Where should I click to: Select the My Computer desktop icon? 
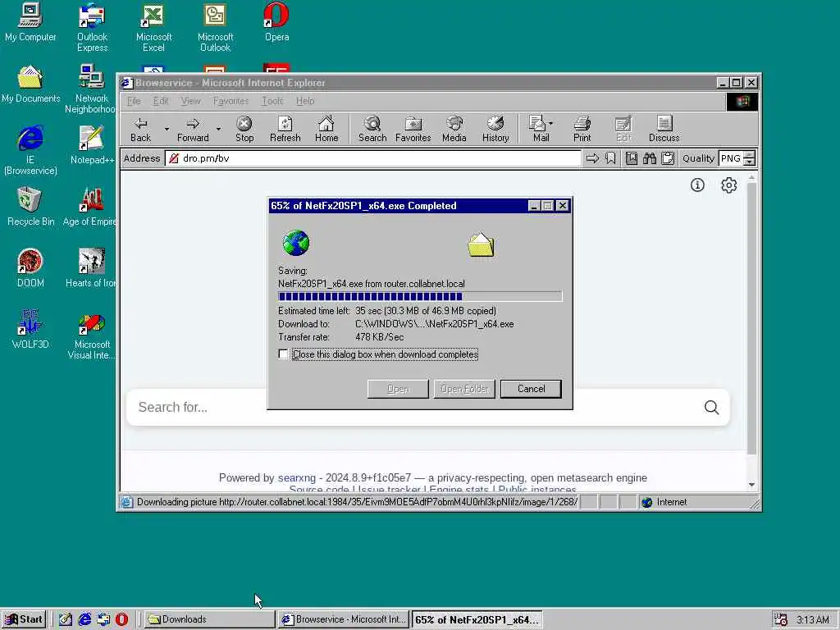tap(30, 22)
